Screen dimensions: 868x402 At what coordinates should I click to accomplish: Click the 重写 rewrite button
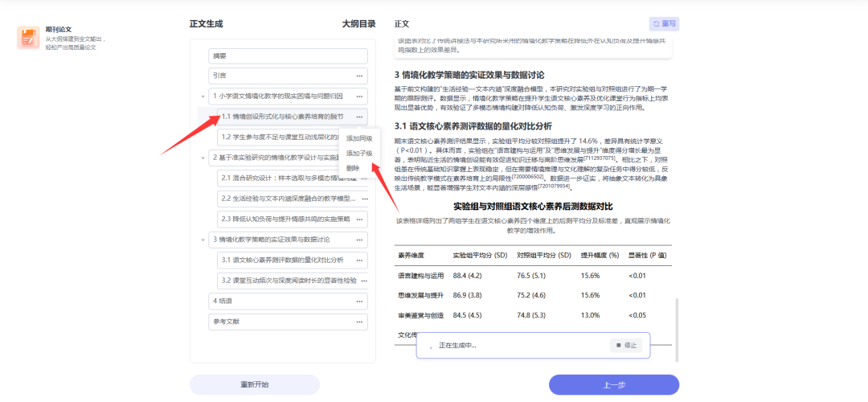coord(665,24)
